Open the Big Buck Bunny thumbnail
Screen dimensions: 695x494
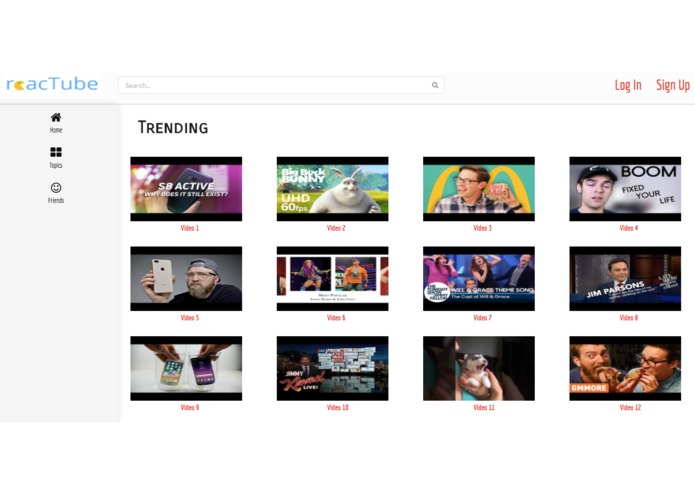[332, 189]
